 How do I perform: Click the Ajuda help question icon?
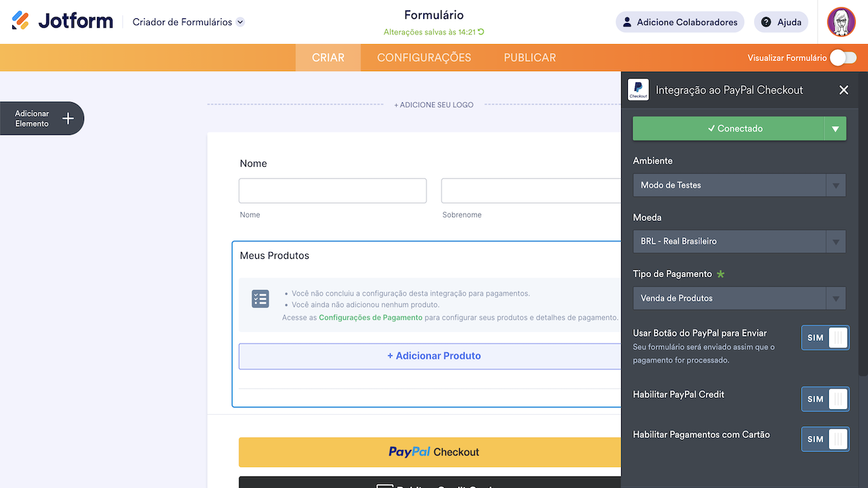pyautogui.click(x=766, y=22)
